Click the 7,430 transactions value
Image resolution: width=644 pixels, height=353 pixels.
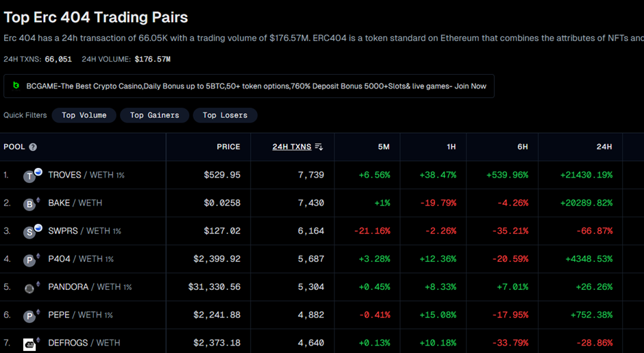pyautogui.click(x=311, y=203)
